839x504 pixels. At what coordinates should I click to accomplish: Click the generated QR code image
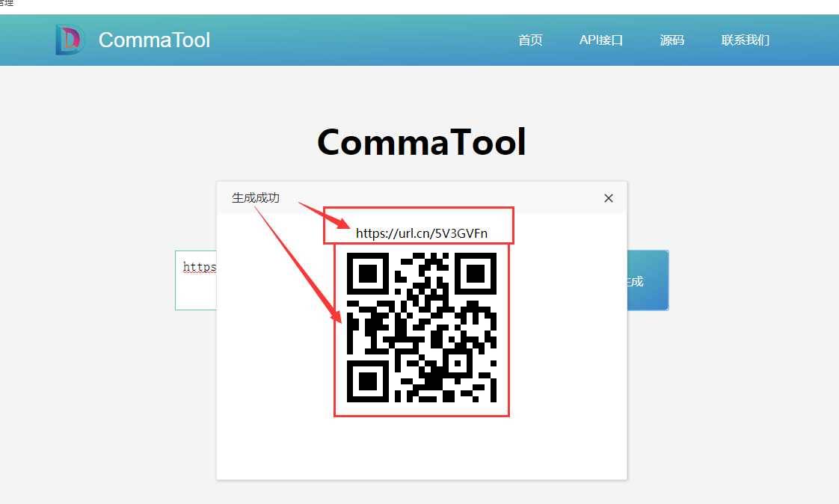click(422, 328)
